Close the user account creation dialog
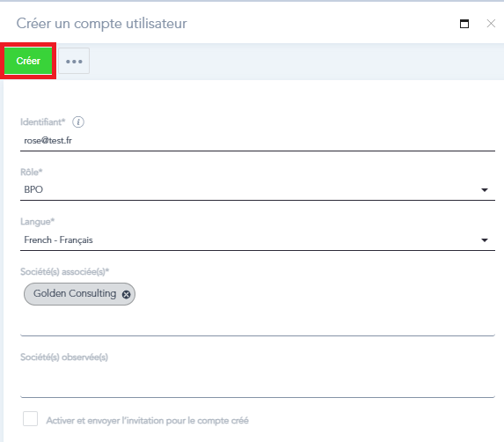 pyautogui.click(x=491, y=24)
